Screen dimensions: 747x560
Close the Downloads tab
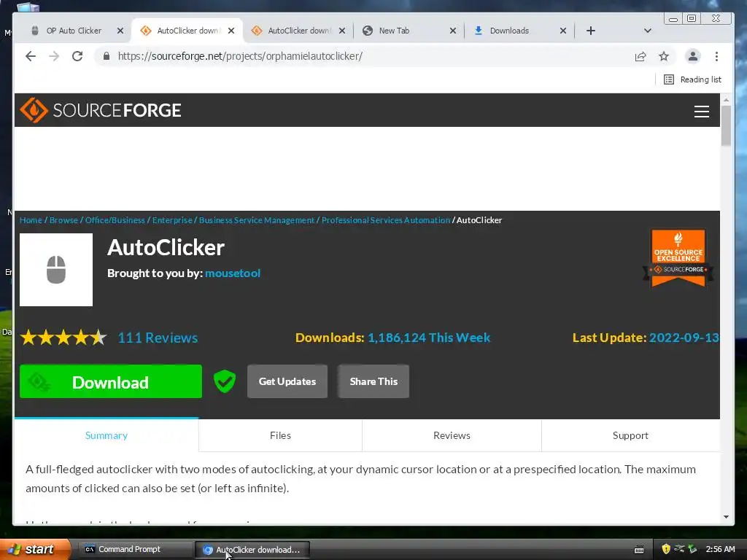click(x=563, y=31)
